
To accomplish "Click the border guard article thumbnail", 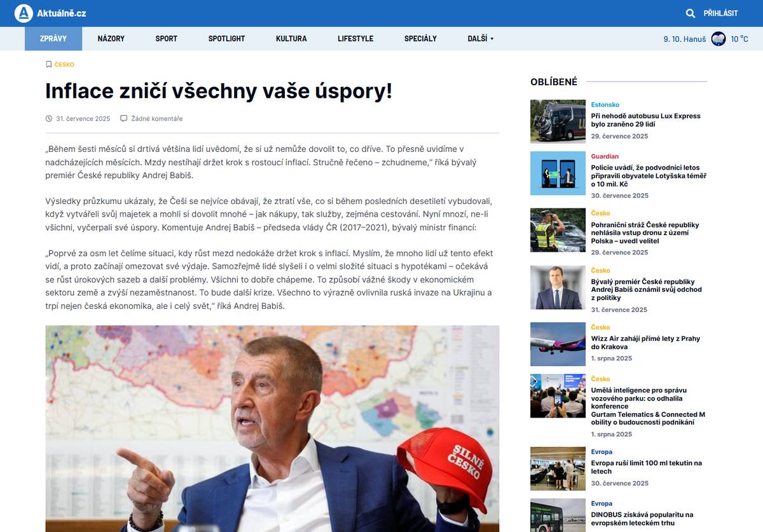I will click(558, 230).
